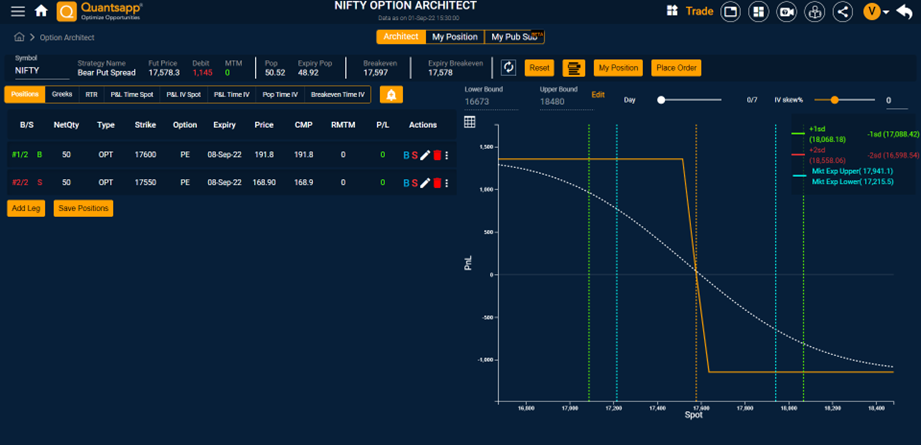Click the Bear Put Spread strategy name
The width and height of the screenshot is (921, 445).
coord(106,73)
